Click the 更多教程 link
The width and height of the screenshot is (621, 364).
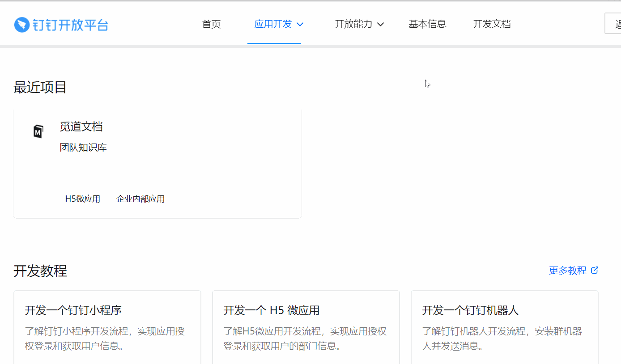567,270
